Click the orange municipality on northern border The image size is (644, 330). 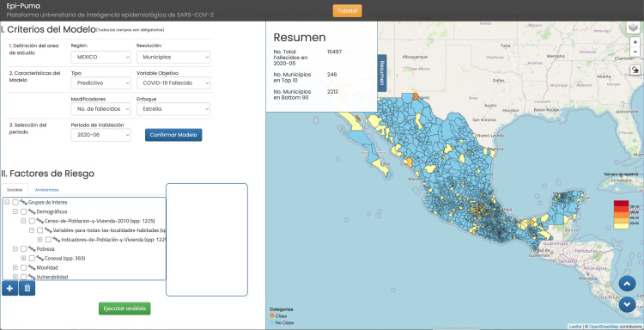coord(416,96)
